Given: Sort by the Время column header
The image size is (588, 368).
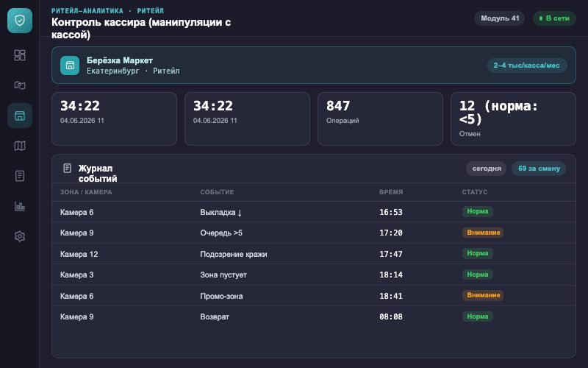Looking at the screenshot, I should pyautogui.click(x=391, y=192).
